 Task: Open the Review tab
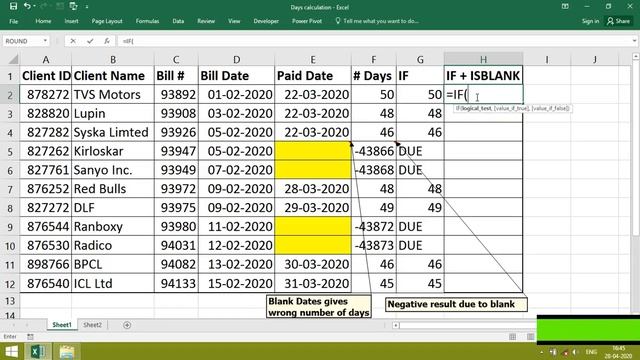[x=206, y=21]
